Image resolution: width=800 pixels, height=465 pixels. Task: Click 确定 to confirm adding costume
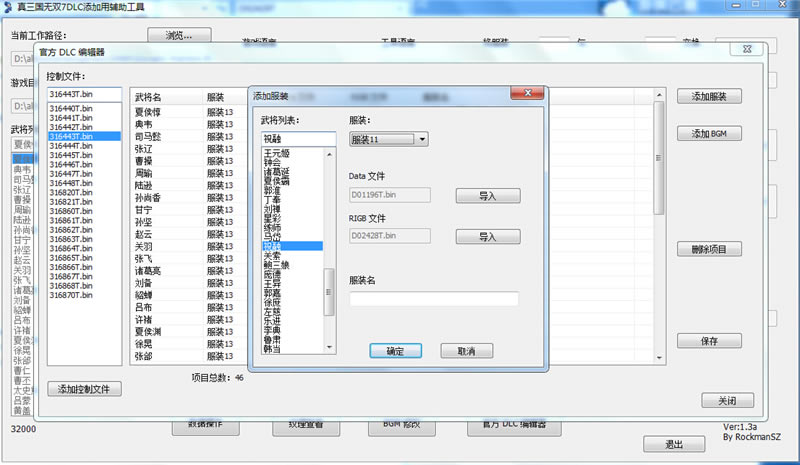(396, 351)
